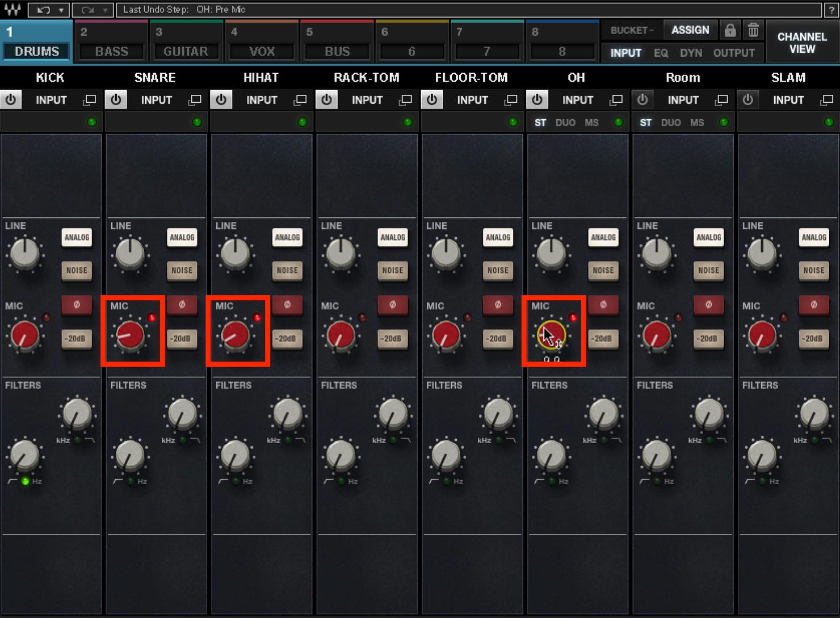
Task: Enable the -20dB pad on RACK-TOM
Action: click(392, 339)
